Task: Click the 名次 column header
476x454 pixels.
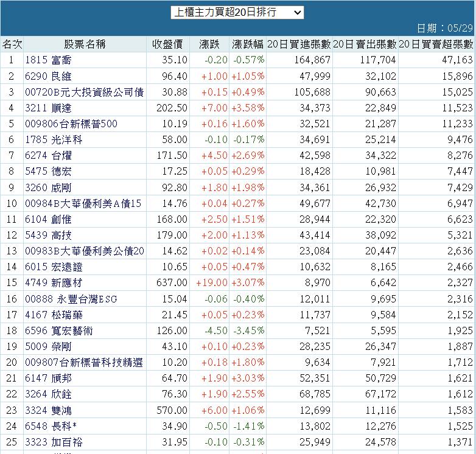Action: click(12, 44)
